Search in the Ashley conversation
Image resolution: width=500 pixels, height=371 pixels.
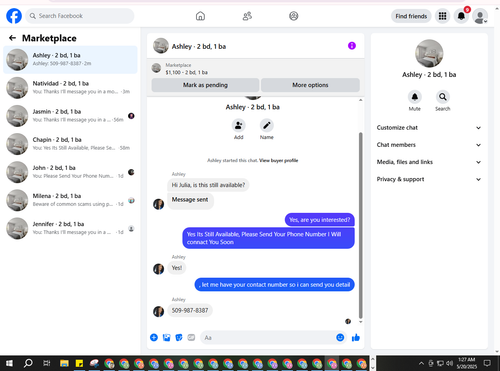click(443, 97)
